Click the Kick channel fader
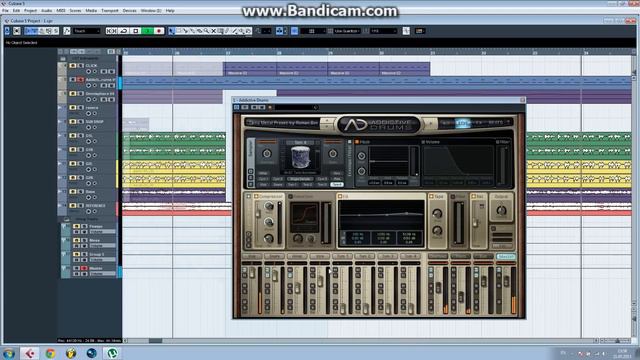Screen dimensions: 640x360 (x=252, y=272)
